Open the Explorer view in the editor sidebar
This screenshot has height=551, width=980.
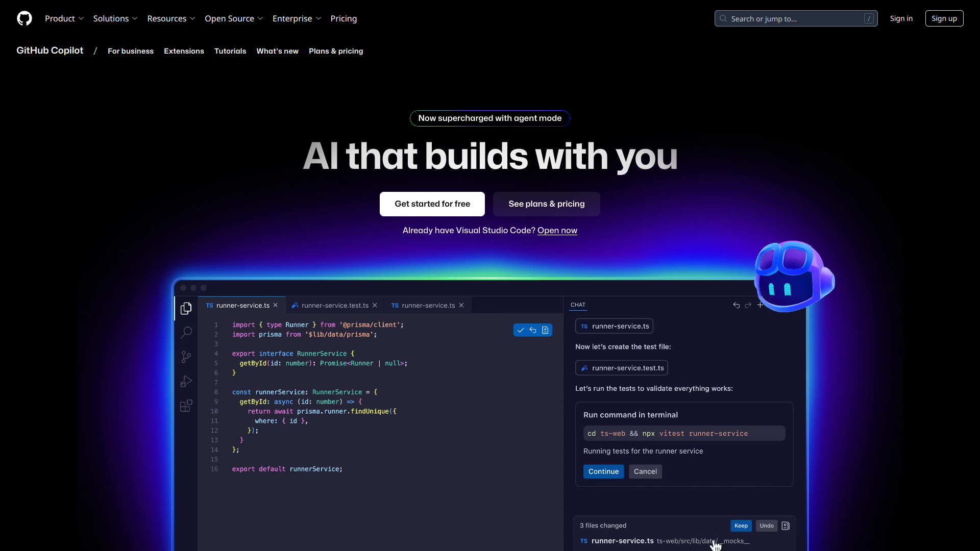[186, 308]
